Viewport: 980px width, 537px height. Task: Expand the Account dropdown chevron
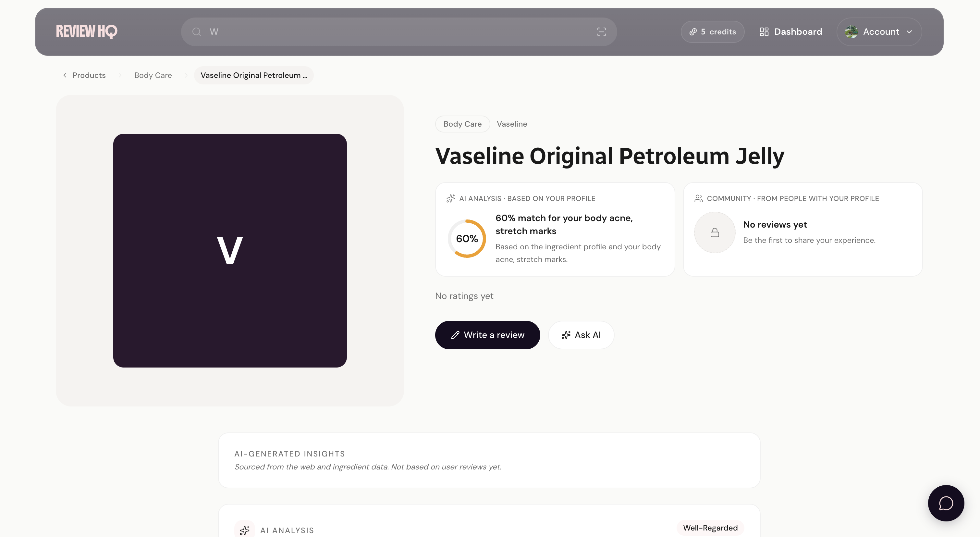pos(909,32)
